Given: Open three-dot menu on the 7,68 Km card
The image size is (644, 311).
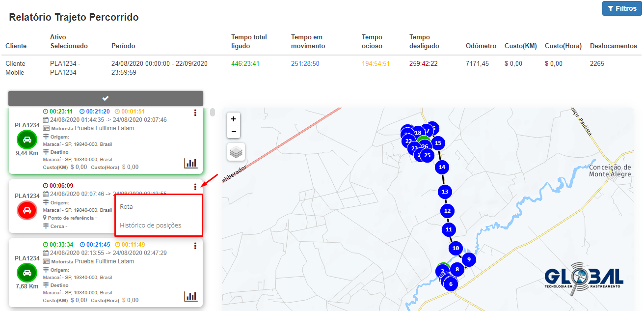Looking at the screenshot, I should tap(195, 246).
